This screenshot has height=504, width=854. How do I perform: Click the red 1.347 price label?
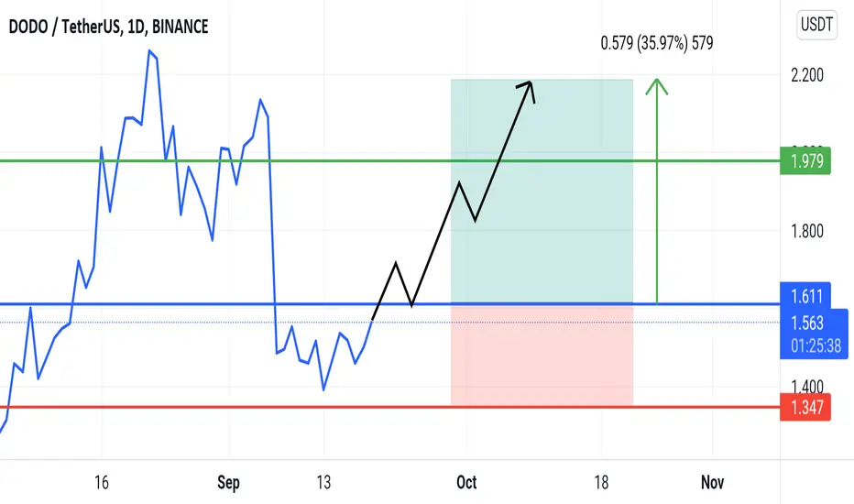805,407
